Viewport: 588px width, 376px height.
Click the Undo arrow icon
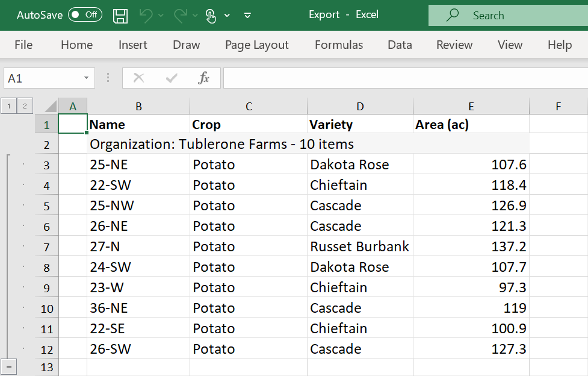click(x=146, y=16)
